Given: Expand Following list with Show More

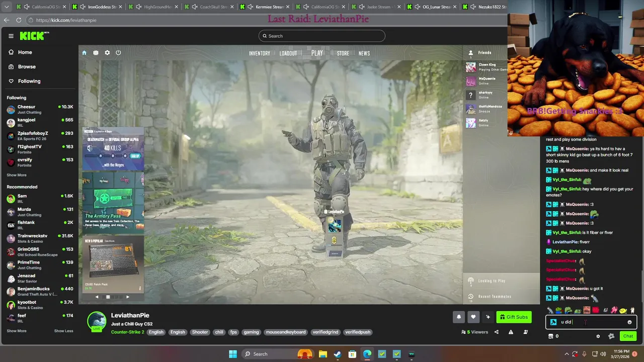Looking at the screenshot, I should [x=17, y=175].
